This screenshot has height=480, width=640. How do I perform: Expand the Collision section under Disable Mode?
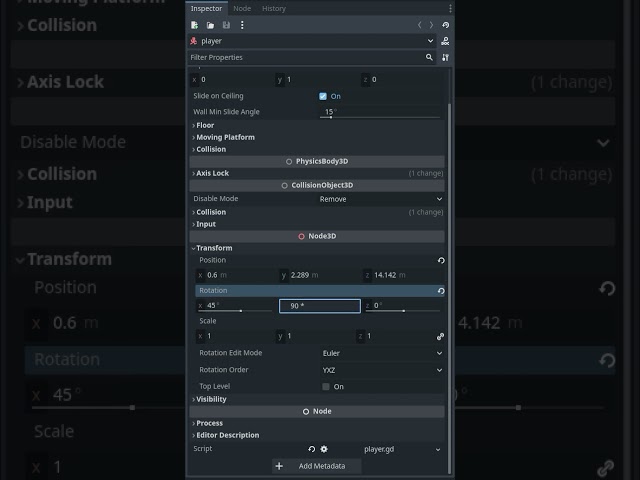(x=211, y=212)
